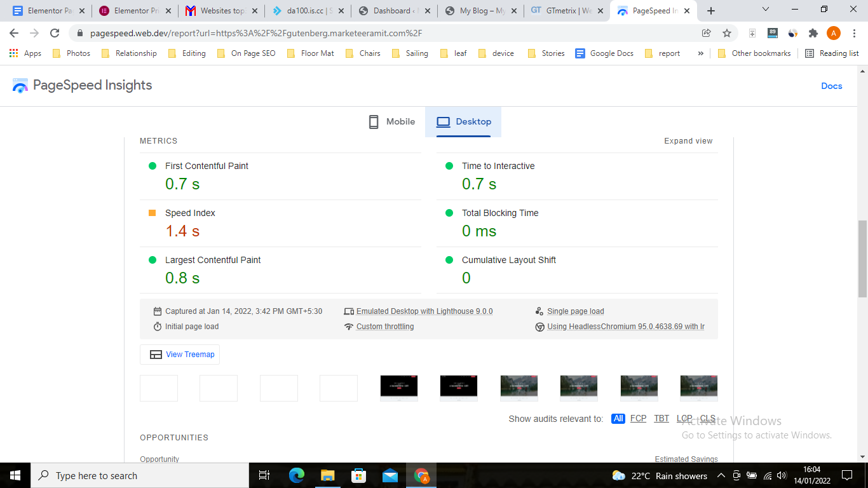The height and width of the screenshot is (488, 868).
Task: Click the first dark filmstrip thumbnail
Action: coord(399,388)
